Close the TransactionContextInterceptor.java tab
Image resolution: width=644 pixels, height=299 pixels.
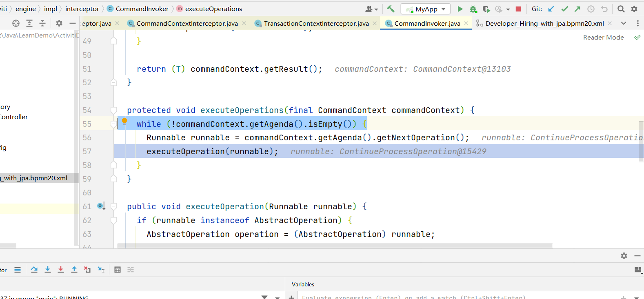[x=375, y=23]
